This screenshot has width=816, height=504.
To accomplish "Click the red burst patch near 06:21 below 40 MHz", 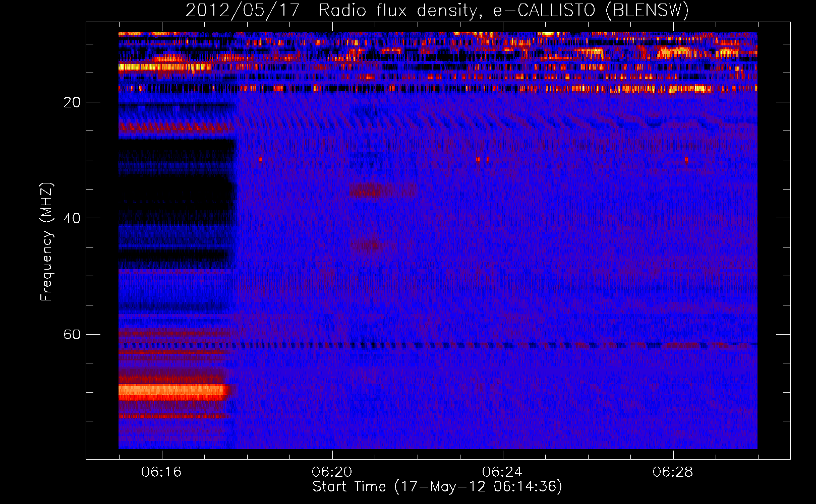I will [383, 191].
